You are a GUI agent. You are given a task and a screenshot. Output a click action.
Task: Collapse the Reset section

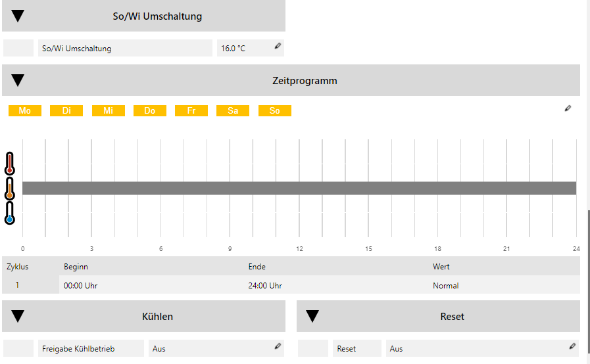(313, 317)
